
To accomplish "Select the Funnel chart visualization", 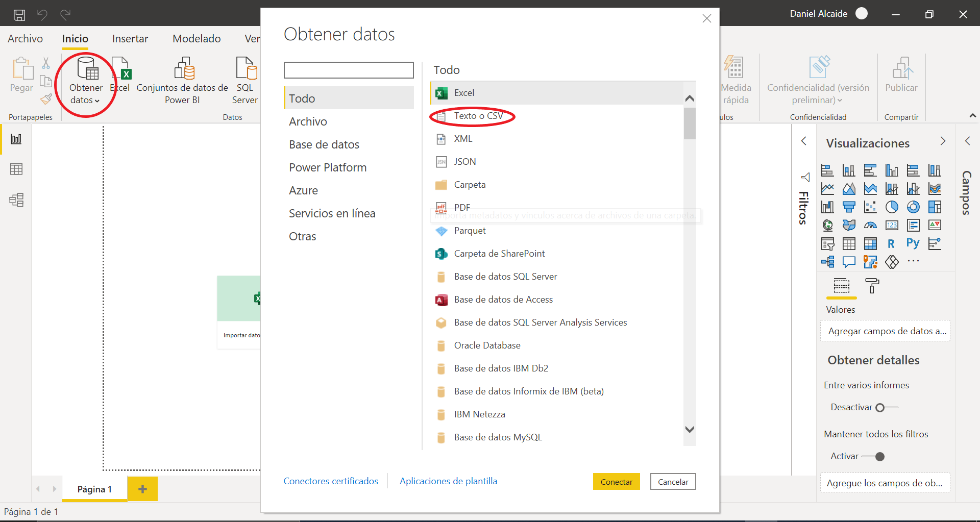I will point(849,207).
